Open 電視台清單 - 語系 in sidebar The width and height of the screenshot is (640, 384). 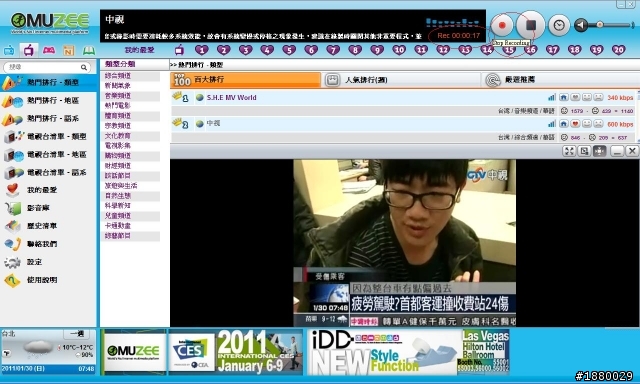[48, 172]
